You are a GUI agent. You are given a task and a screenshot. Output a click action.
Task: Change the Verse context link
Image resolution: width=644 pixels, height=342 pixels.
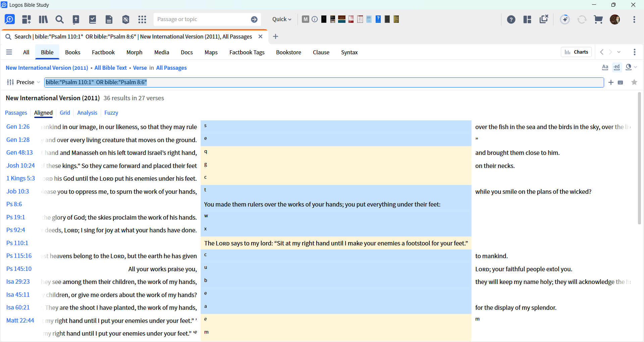(x=140, y=68)
